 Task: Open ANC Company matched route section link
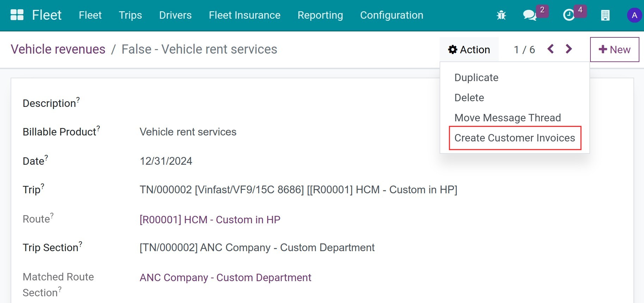coord(225,278)
